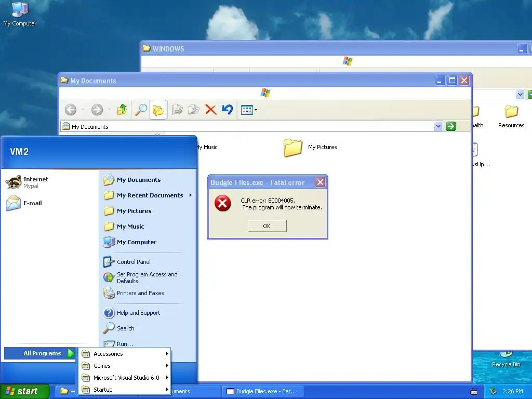Viewport: 532px width, 399px height.
Task: Expand the Forward button history arrow
Action: [x=109, y=110]
